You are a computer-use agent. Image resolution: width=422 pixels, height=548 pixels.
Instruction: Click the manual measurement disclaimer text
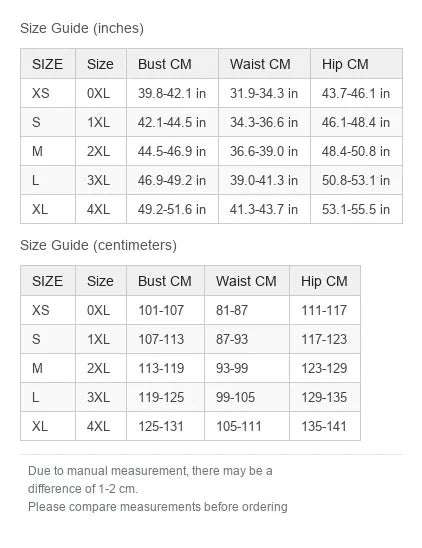point(158,489)
